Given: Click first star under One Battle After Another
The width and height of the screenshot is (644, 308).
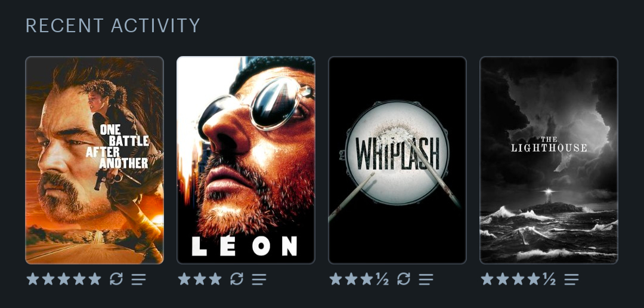Looking at the screenshot, I should point(33,279).
